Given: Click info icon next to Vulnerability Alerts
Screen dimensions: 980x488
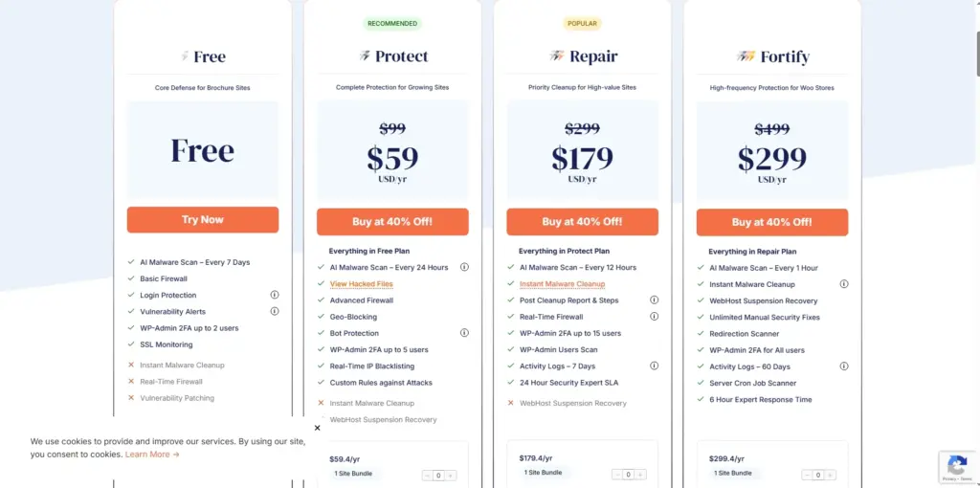Looking at the screenshot, I should pyautogui.click(x=274, y=311).
